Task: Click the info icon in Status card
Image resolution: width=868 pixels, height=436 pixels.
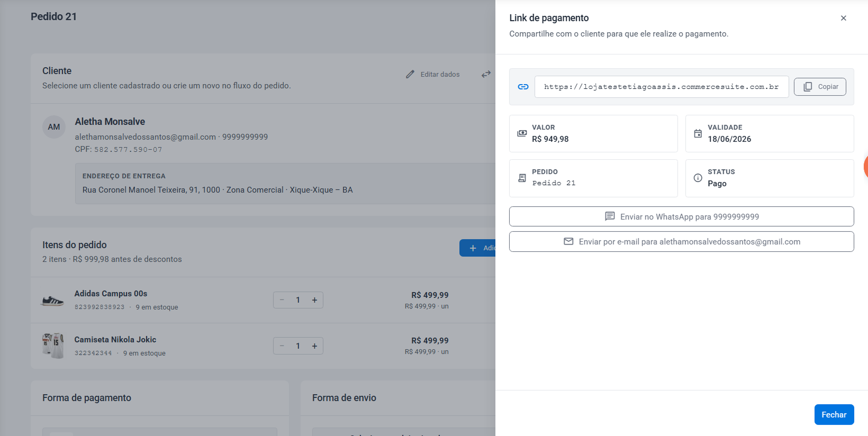Action: [698, 178]
